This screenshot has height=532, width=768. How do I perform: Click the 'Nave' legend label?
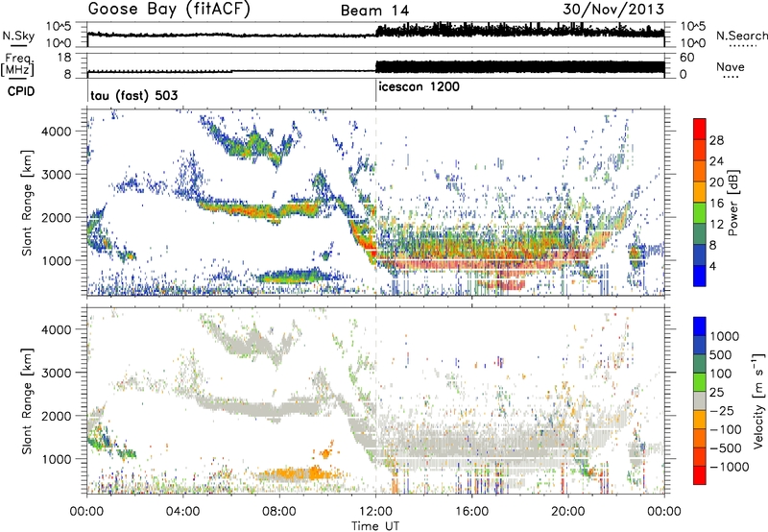(731, 66)
